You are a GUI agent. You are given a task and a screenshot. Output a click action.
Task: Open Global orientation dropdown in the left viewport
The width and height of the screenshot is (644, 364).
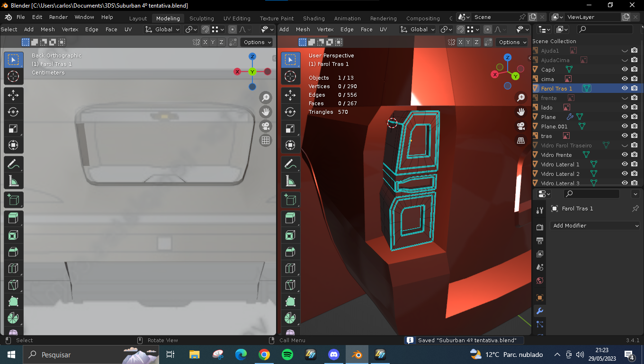click(x=163, y=29)
